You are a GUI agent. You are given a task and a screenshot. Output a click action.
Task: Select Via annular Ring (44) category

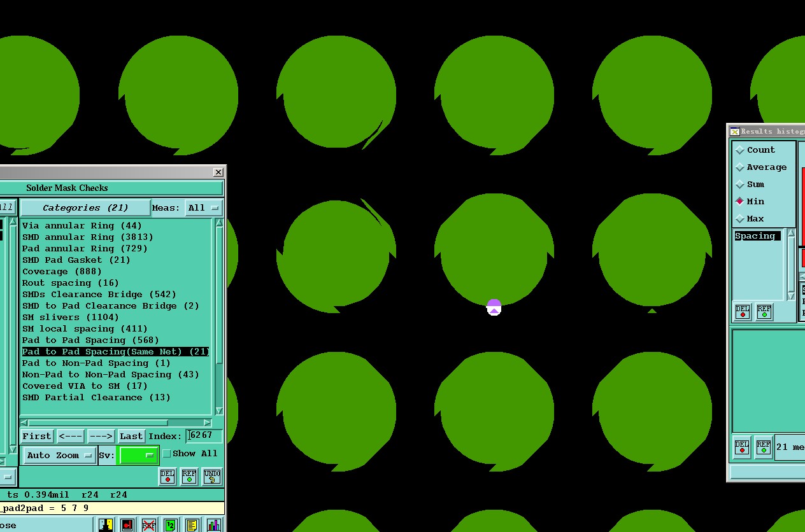pyautogui.click(x=82, y=226)
